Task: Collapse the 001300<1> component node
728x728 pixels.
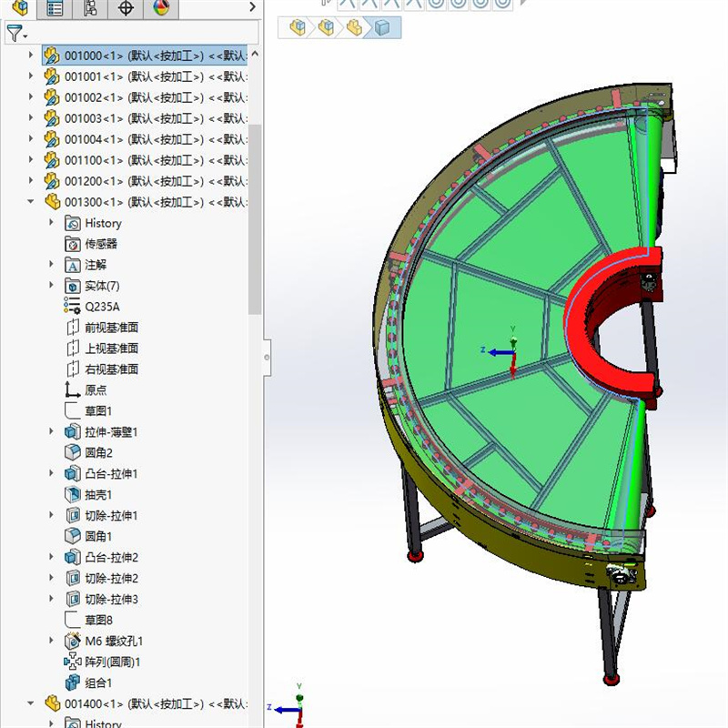Action: point(30,202)
